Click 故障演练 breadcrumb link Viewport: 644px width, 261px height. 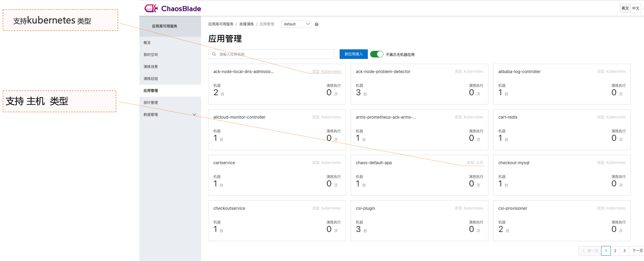click(x=246, y=24)
